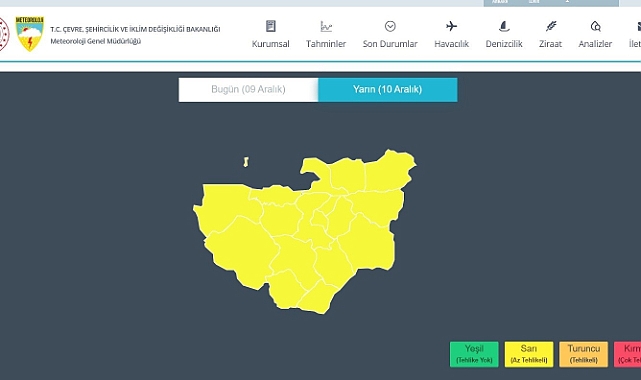Open the Denizcilik menu label
Viewport: 641px width, 380px height.
pyautogui.click(x=504, y=44)
